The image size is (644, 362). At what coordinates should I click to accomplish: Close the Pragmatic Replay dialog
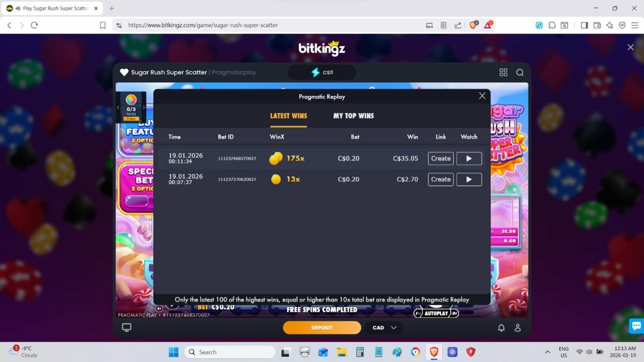(x=482, y=95)
